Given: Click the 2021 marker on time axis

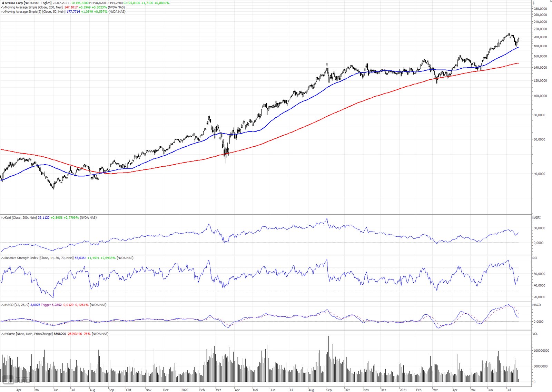Looking at the screenshot, I should (403, 390).
